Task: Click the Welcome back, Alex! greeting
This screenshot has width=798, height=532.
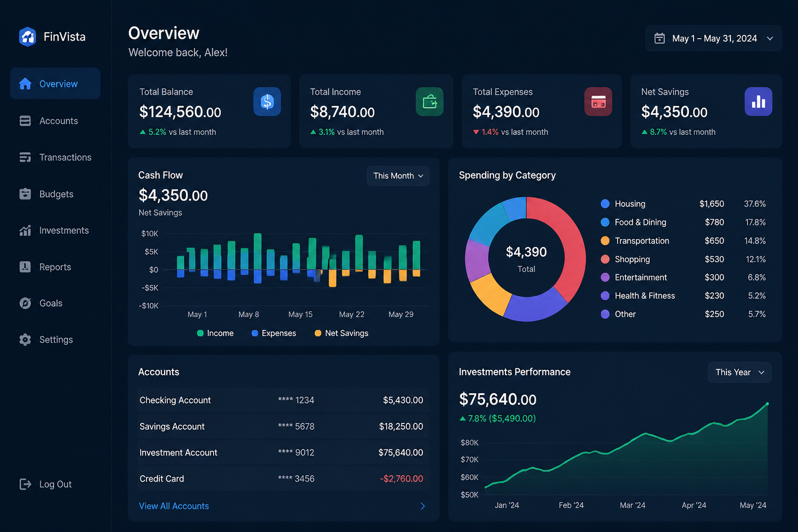Action: pyautogui.click(x=178, y=52)
